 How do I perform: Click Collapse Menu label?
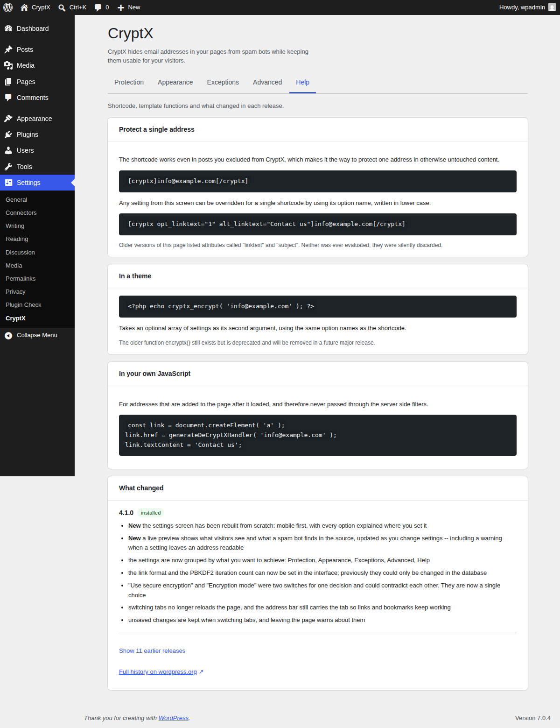click(x=37, y=335)
